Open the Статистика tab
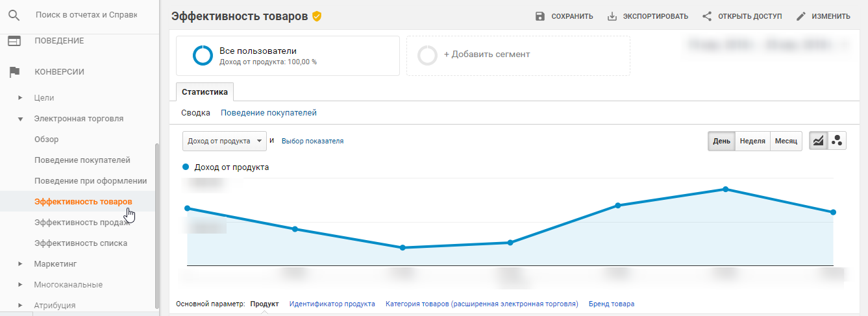 pos(205,92)
